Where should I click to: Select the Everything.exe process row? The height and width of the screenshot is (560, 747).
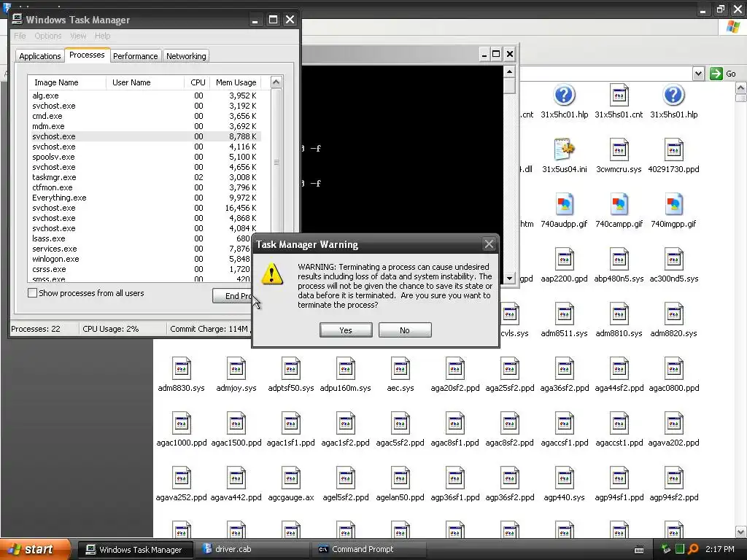(145, 198)
